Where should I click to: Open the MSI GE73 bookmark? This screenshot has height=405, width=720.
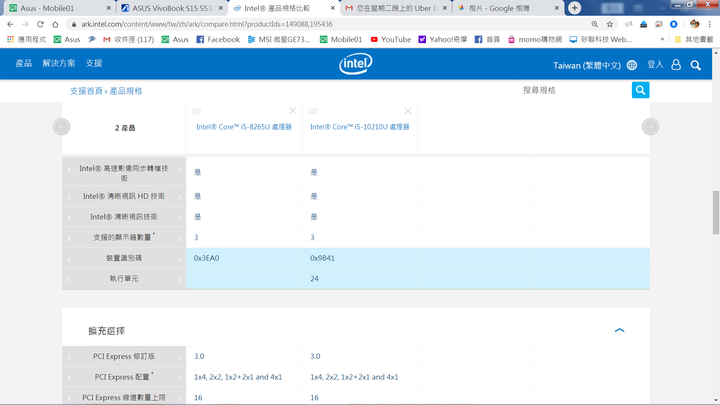pyautogui.click(x=279, y=39)
